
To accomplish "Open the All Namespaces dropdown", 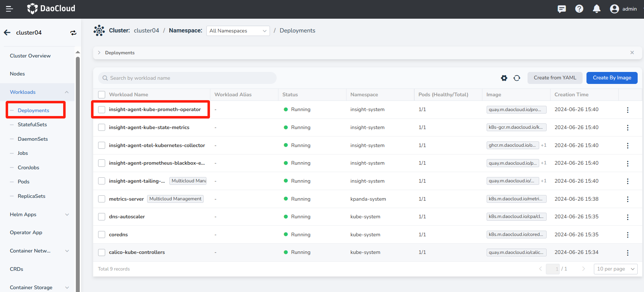I will coord(238,31).
